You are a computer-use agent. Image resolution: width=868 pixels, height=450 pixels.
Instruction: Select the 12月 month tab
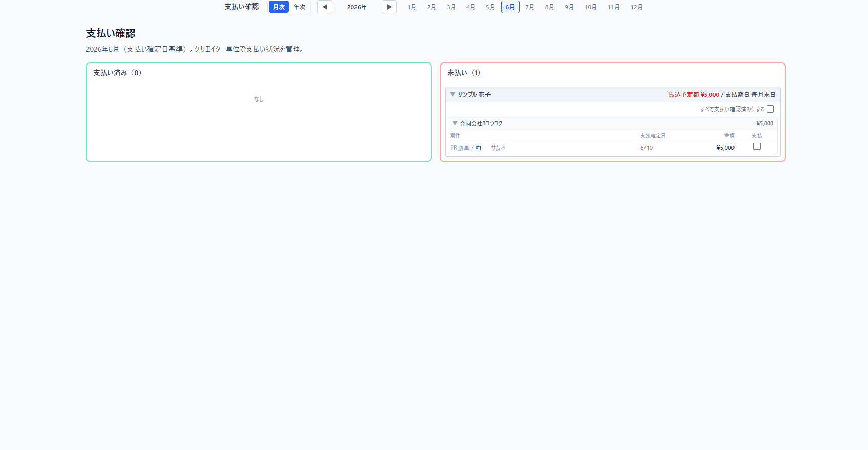click(x=636, y=7)
